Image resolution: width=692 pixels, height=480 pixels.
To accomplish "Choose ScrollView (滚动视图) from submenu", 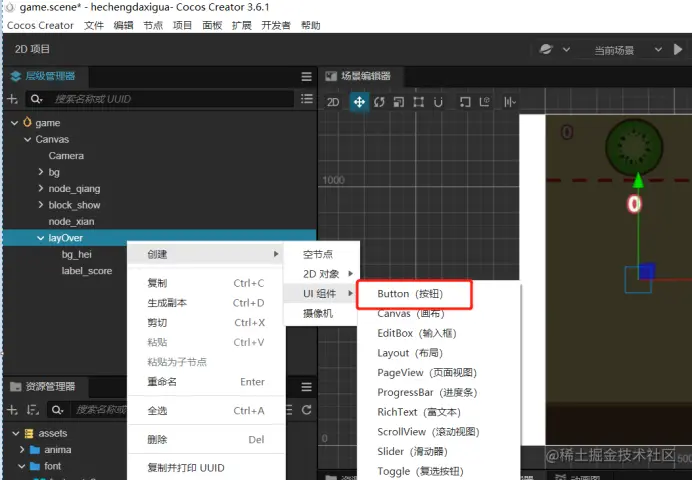I will click(x=429, y=432).
